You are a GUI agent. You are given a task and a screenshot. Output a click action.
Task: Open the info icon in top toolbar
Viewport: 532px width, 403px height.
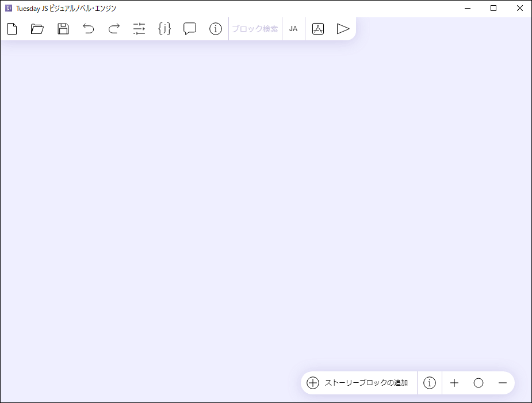pyautogui.click(x=215, y=29)
